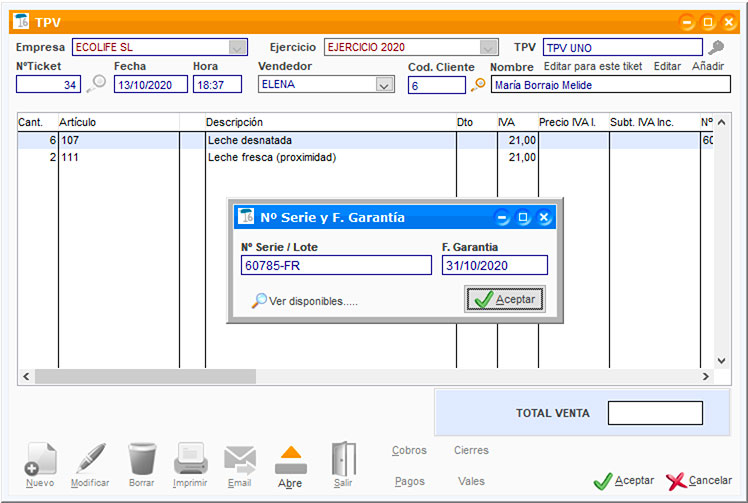Click the Cod. Cliente input field
This screenshot has width=748, height=503.
click(x=436, y=85)
